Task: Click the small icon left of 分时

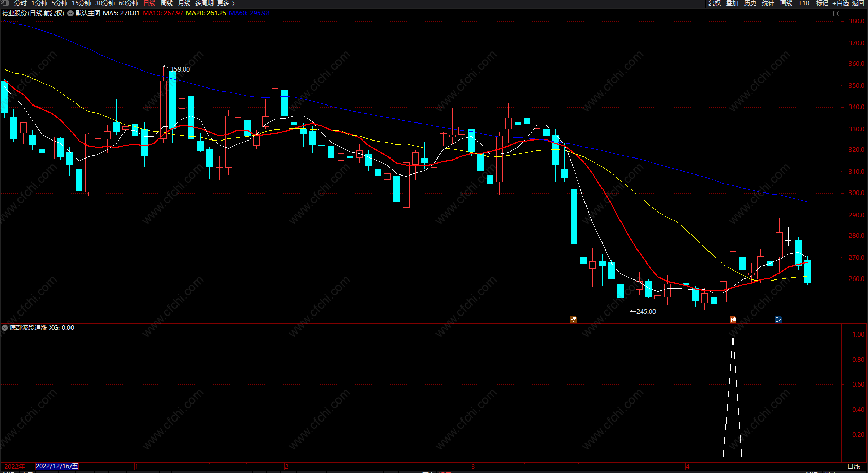Action: click(x=6, y=3)
